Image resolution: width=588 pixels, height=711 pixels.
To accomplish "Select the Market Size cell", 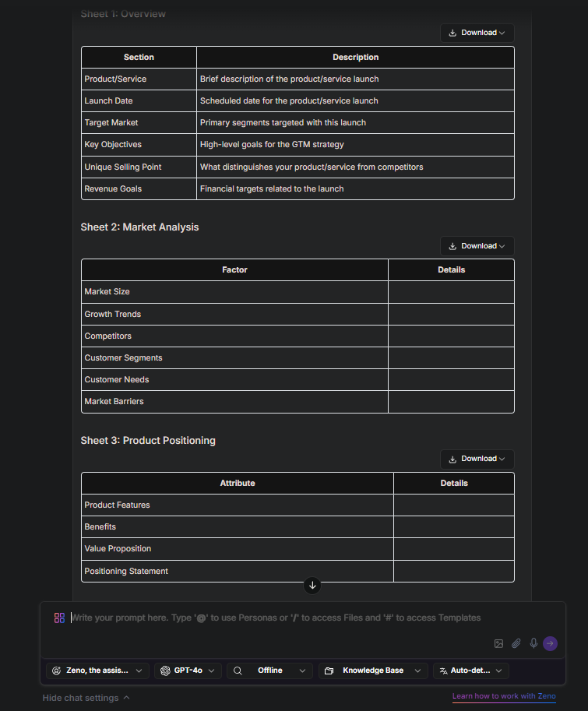I will click(235, 291).
